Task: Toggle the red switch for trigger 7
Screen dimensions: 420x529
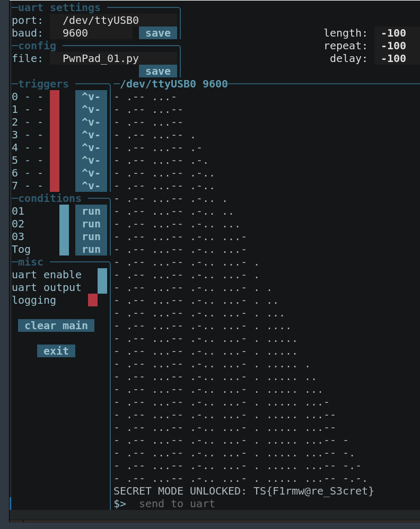Action: (55, 186)
